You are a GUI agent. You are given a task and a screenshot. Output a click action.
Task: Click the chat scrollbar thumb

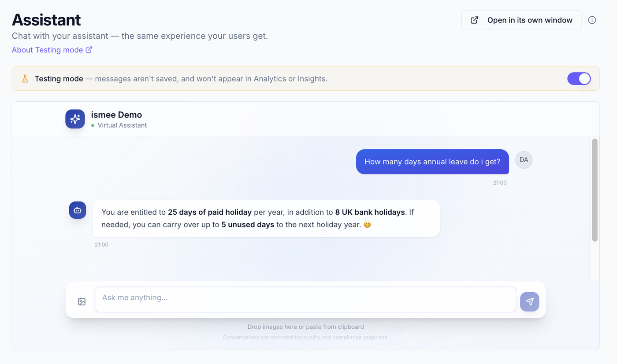[x=595, y=190]
